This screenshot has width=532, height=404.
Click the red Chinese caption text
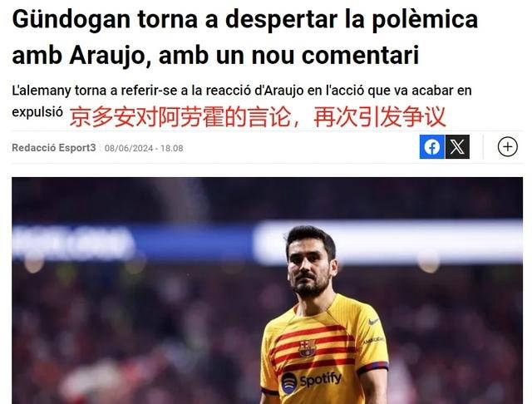point(257,116)
